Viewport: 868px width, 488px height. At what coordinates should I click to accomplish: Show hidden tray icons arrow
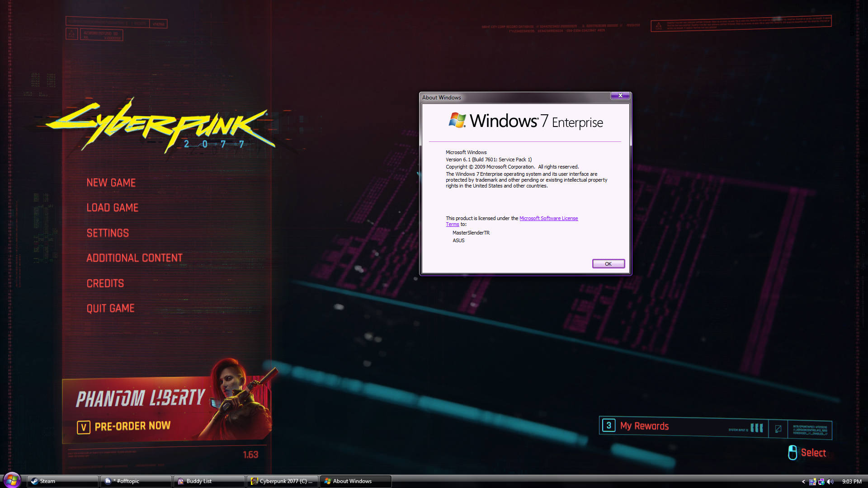coord(803,482)
